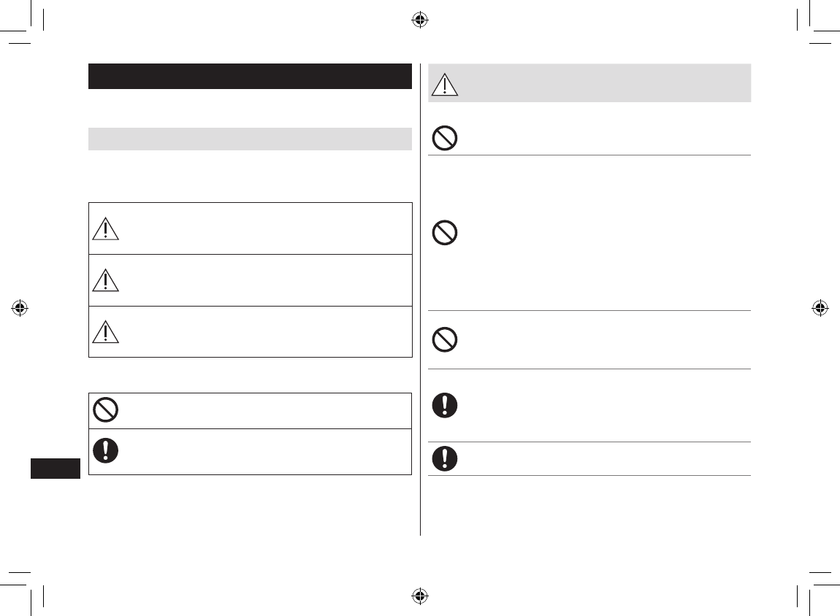Click the prohibition symbol in the tallest right-column section
Image resolution: width=840 pixels, height=616 pixels.
[445, 233]
